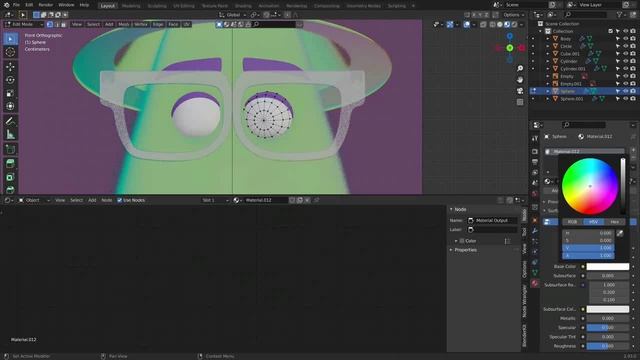Click the Base Color white swatch
The width and height of the screenshot is (640, 360).
pos(608,267)
